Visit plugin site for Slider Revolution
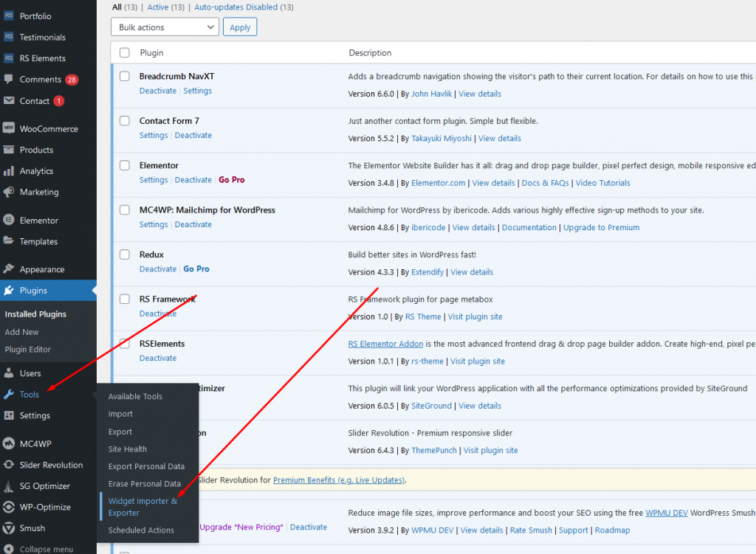This screenshot has width=756, height=554. pos(490,451)
